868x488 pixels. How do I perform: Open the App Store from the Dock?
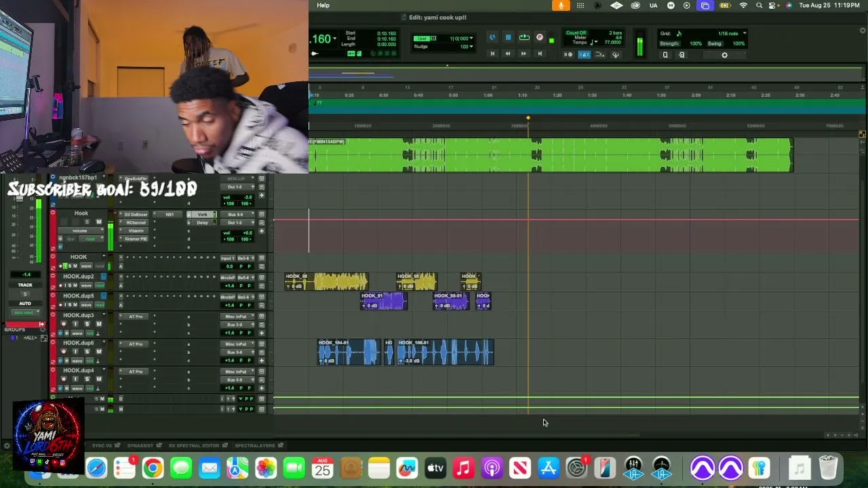point(548,468)
